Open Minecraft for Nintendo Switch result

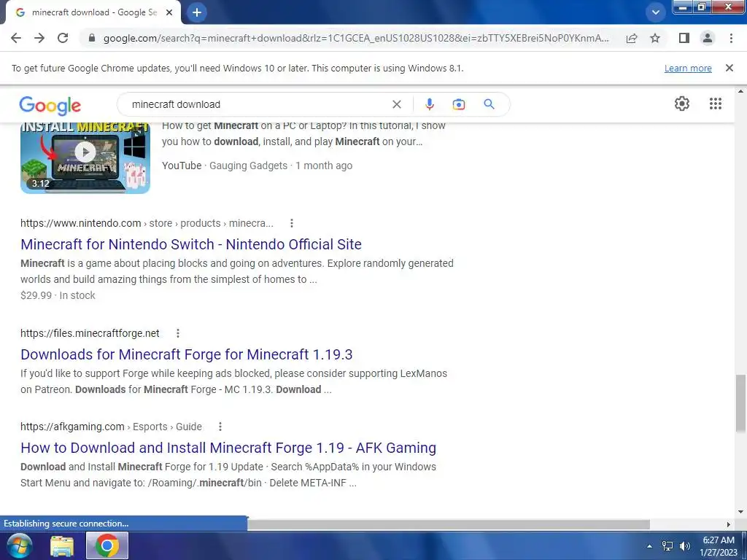[191, 244]
